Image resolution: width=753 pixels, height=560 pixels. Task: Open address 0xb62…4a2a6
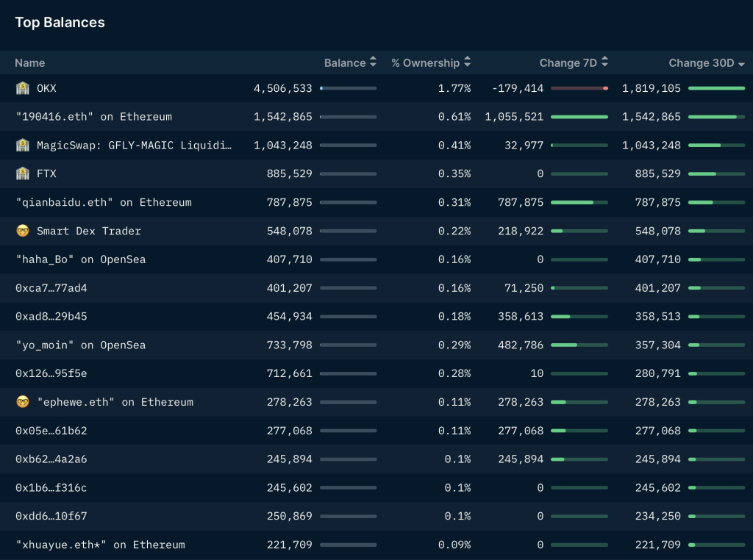51,459
